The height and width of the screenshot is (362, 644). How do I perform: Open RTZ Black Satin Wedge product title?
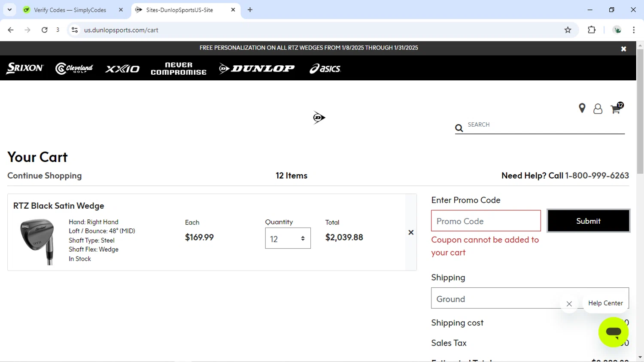[x=59, y=206]
